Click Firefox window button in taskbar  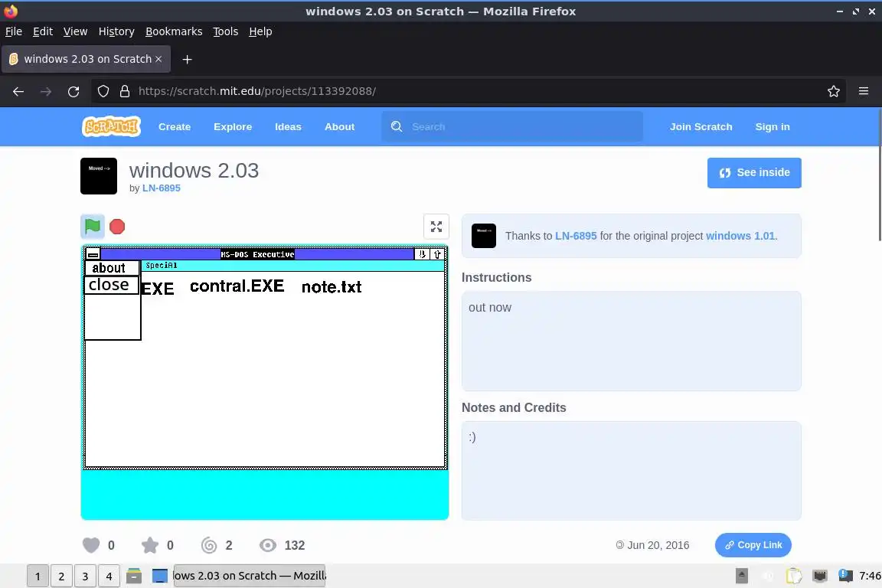tap(249, 576)
